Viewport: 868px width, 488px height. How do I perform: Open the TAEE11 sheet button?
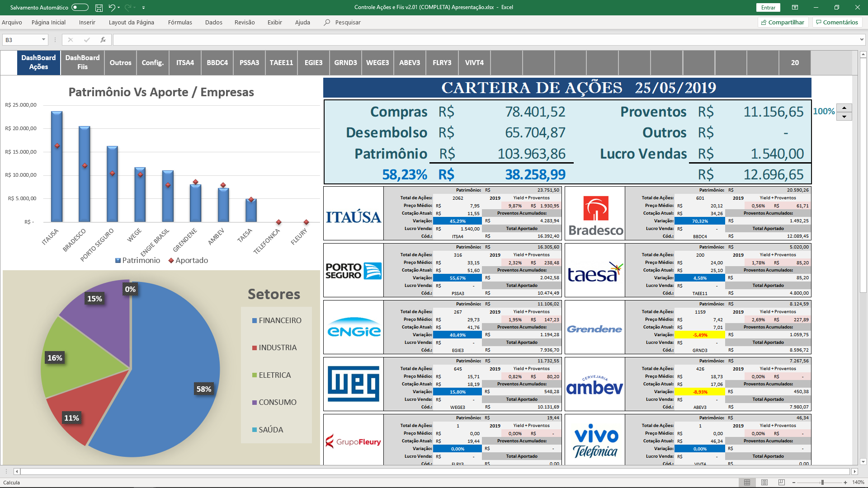(x=281, y=63)
